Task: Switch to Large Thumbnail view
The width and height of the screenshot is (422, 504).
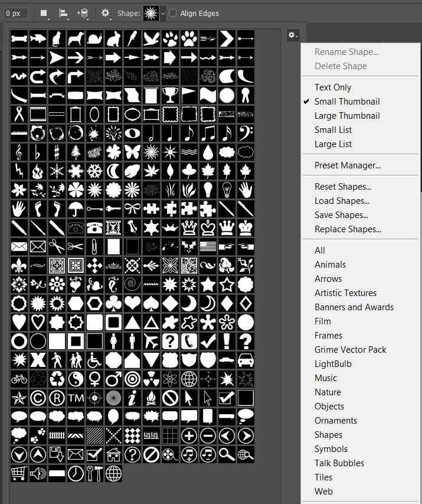Action: click(x=347, y=116)
